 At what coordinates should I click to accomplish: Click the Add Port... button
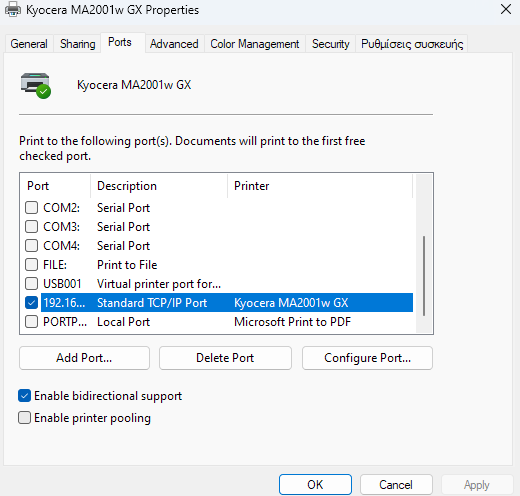[84, 358]
